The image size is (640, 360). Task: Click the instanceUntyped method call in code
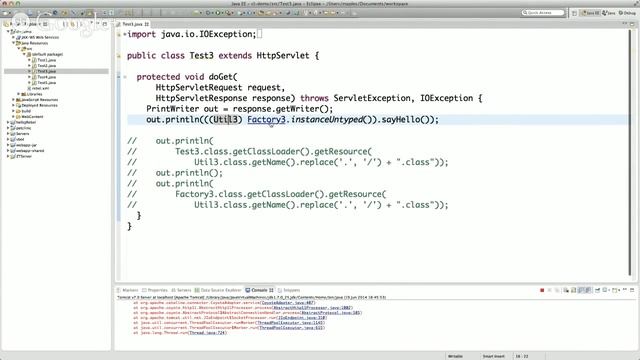327,120
